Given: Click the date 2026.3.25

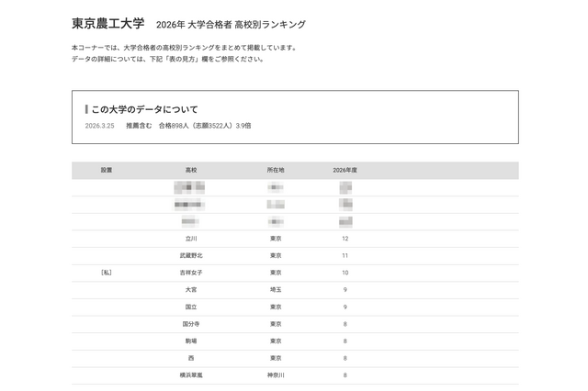Looking at the screenshot, I should [x=99, y=126].
